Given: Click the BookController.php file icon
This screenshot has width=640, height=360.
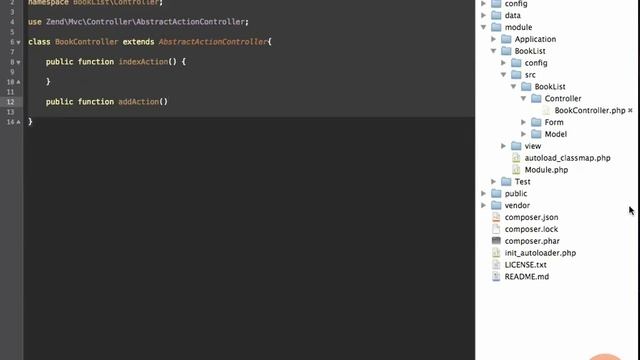Looking at the screenshot, I should click(546, 110).
